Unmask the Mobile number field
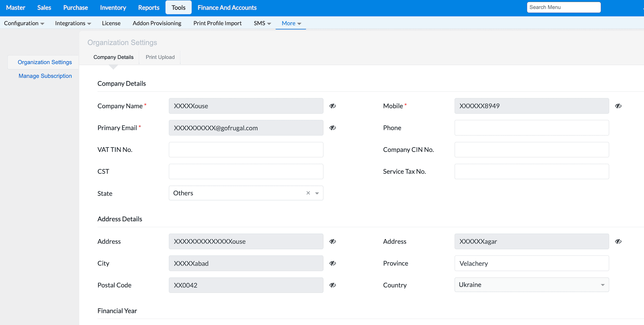The image size is (644, 325). pyautogui.click(x=618, y=106)
